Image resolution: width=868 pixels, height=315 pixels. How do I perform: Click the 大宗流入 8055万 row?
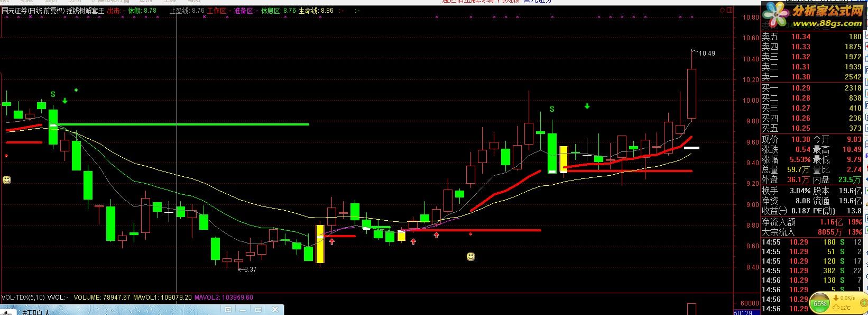811,232
